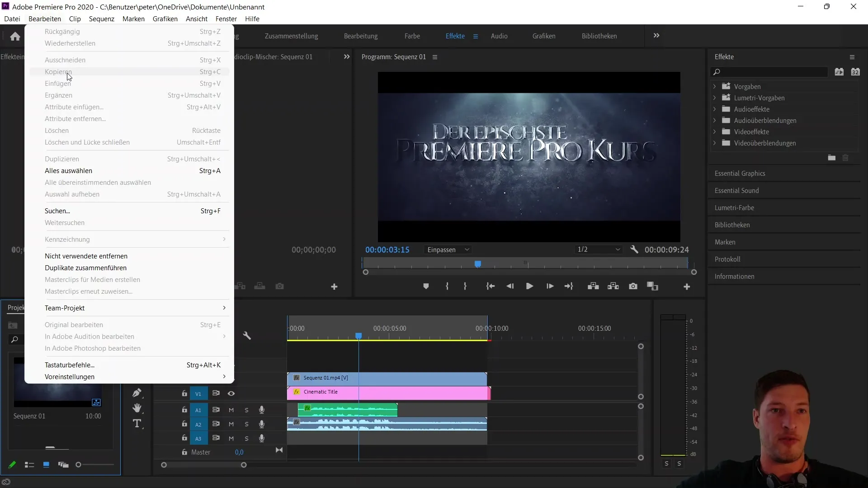868x488 pixels.
Task: Expand the Vorgaben folder
Action: coord(714,86)
